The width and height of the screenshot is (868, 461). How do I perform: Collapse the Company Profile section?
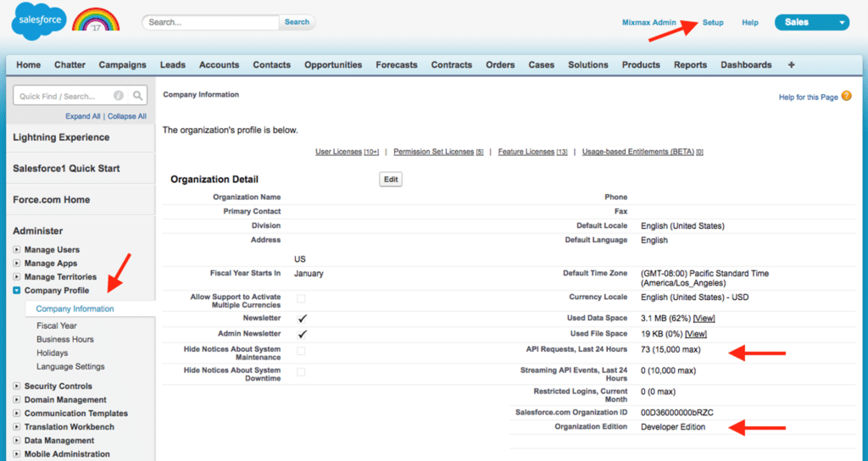click(17, 291)
